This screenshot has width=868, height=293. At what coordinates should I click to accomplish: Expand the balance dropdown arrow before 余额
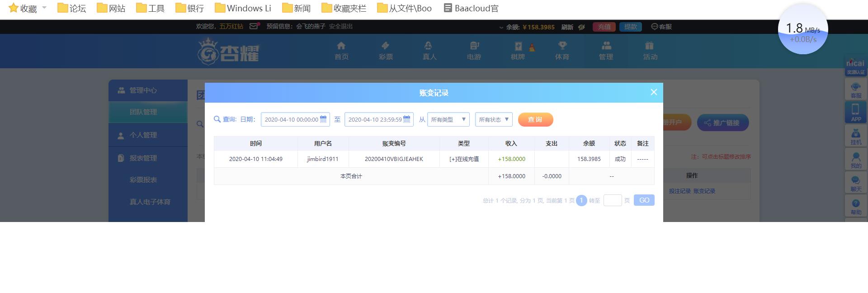[501, 27]
